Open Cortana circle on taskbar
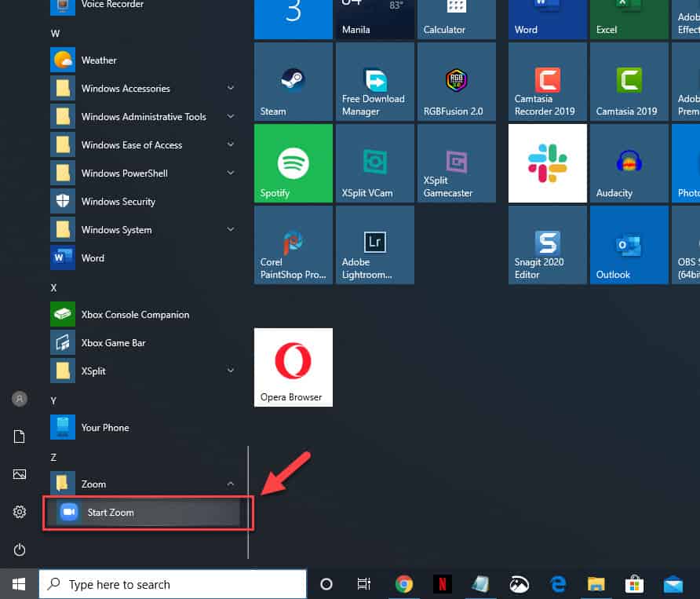 click(x=326, y=584)
